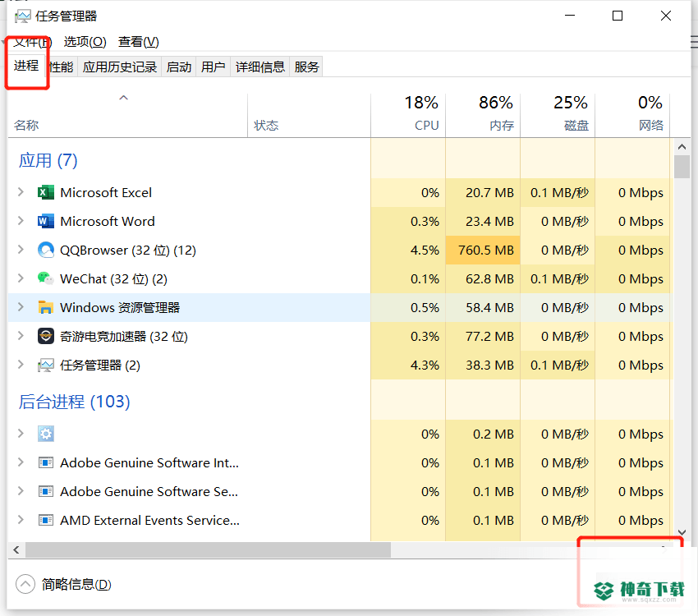Sort by the 名称 column header

coord(127,114)
